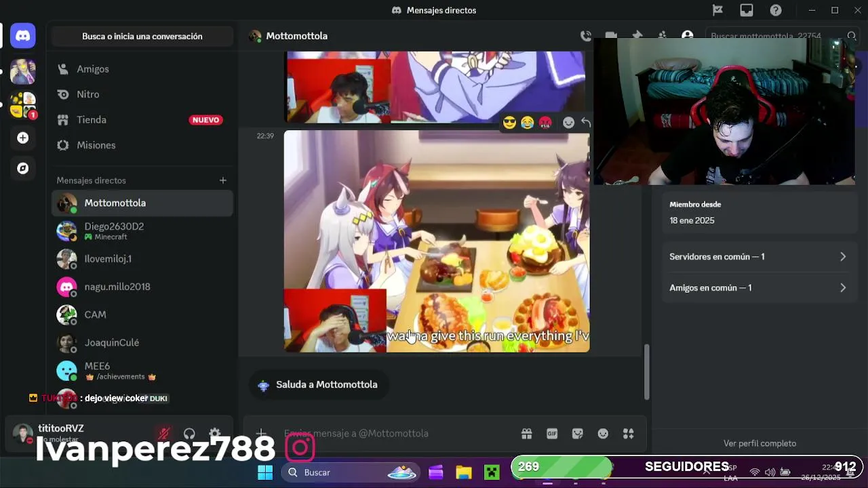Open the Nitro page
Image resolution: width=868 pixels, height=488 pixels.
pyautogui.click(x=142, y=94)
